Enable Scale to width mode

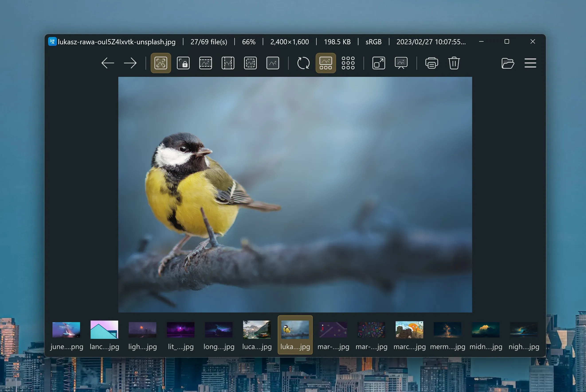[206, 63]
